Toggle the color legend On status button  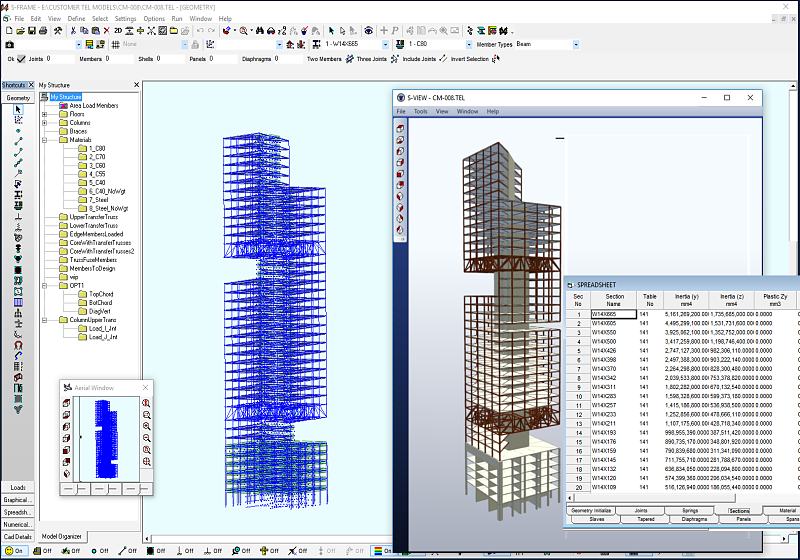point(379,550)
